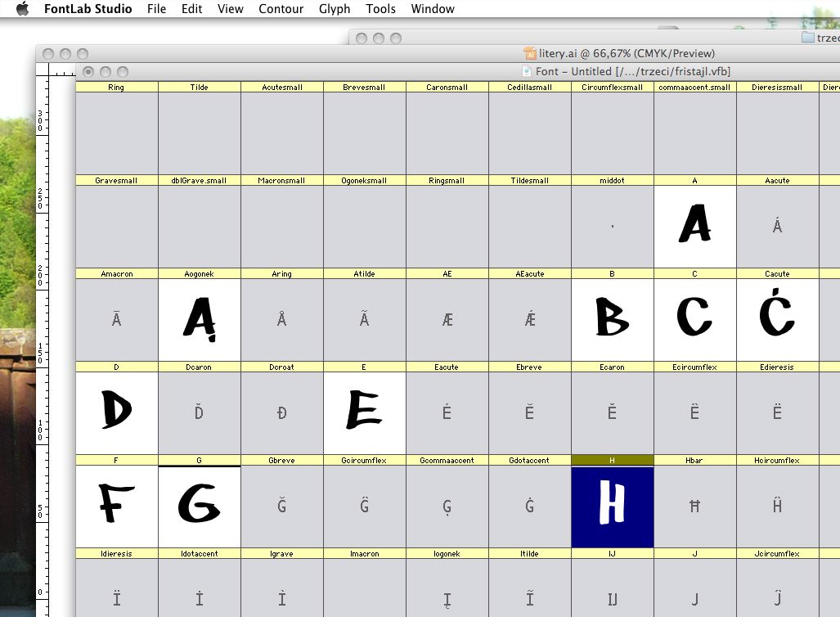The height and width of the screenshot is (617, 840).
Task: Select the glyph cell for letter G
Action: 200,507
